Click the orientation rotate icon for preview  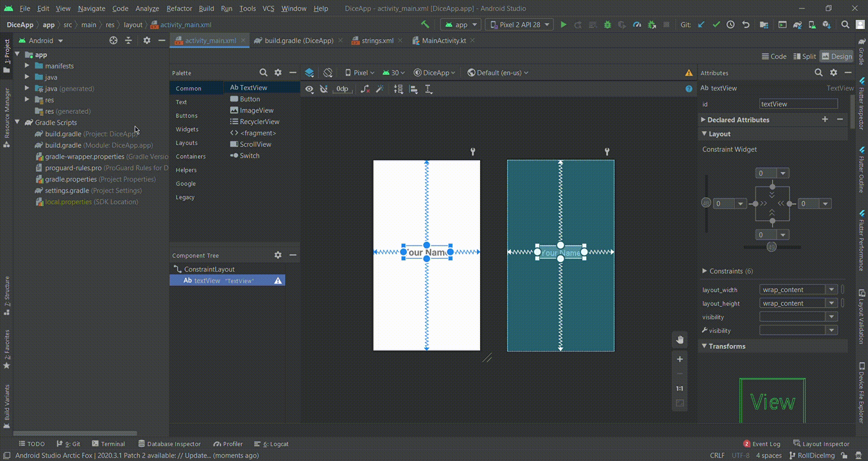(x=328, y=73)
